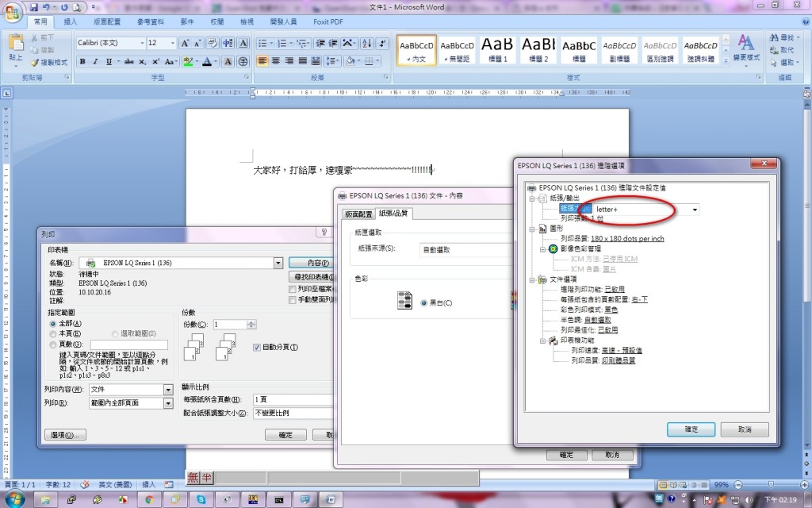Click the paragraph shading bucket icon
812x508 pixels.
350,61
